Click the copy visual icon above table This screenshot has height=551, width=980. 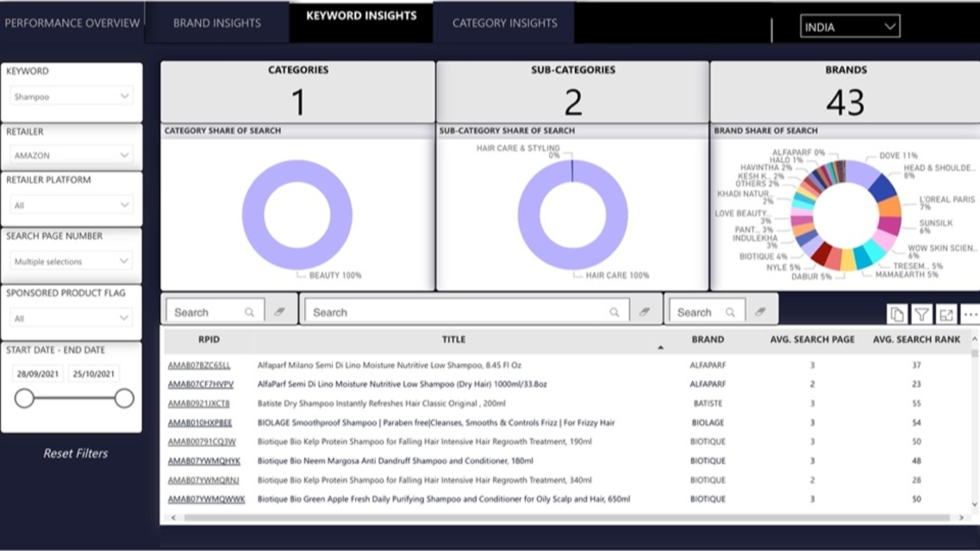[x=897, y=315]
